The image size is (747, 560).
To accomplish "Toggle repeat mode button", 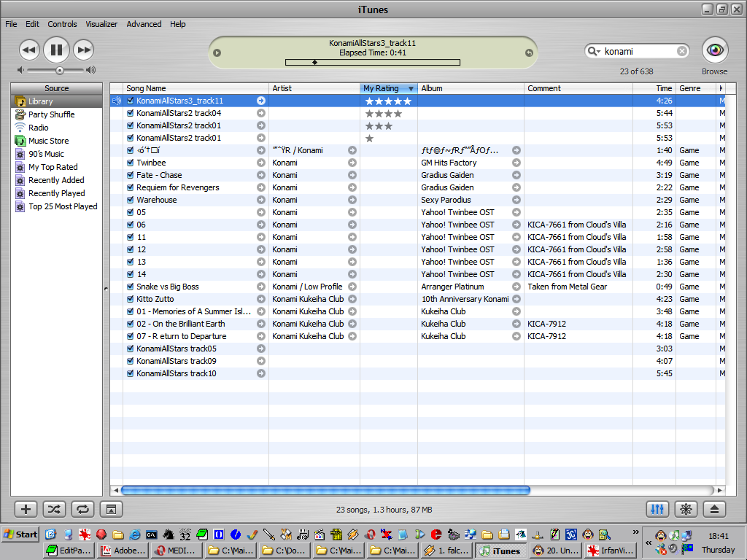I will point(83,509).
